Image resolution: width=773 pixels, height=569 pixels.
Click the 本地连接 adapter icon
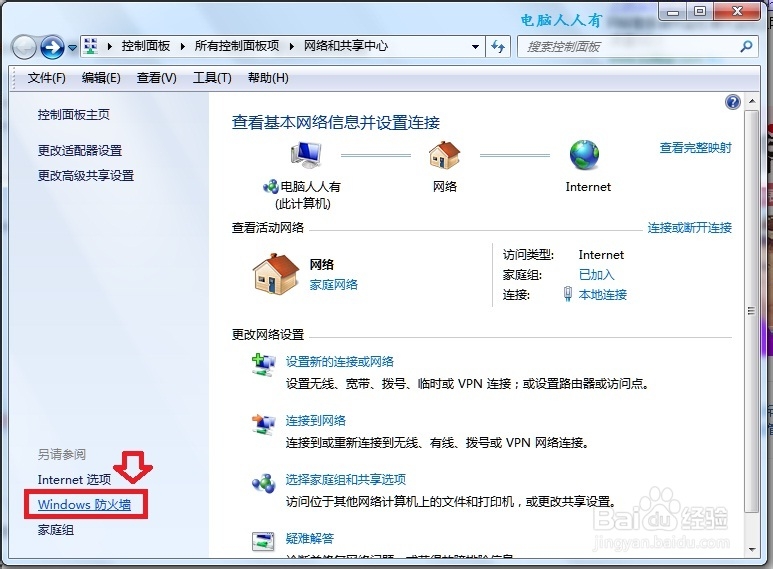click(568, 294)
